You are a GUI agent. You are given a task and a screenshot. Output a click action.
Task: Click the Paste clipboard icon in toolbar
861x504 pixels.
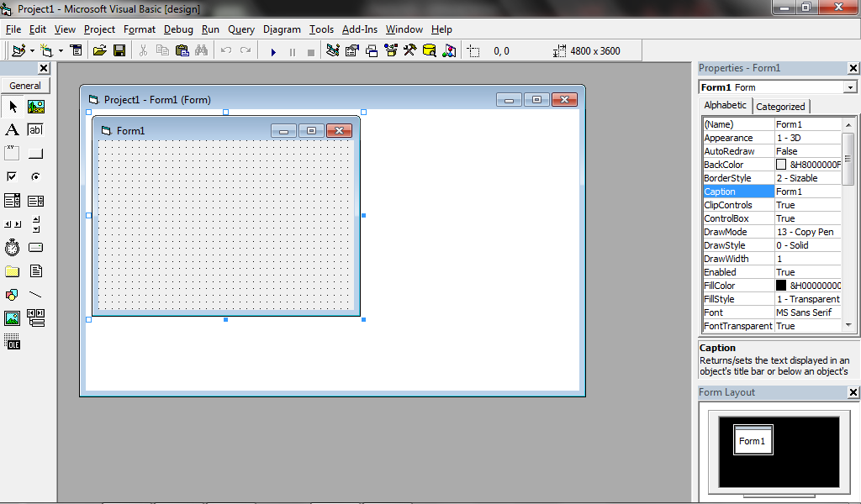pos(182,50)
